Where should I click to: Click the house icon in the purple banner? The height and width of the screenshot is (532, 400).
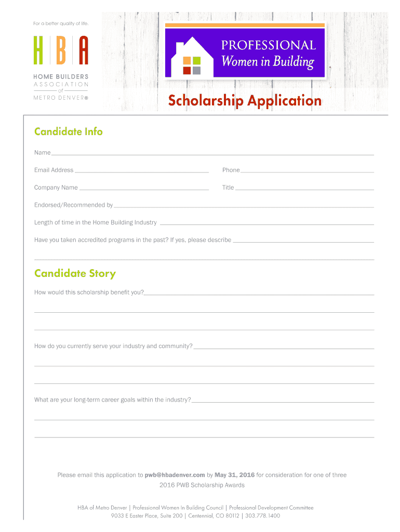[x=191, y=57]
